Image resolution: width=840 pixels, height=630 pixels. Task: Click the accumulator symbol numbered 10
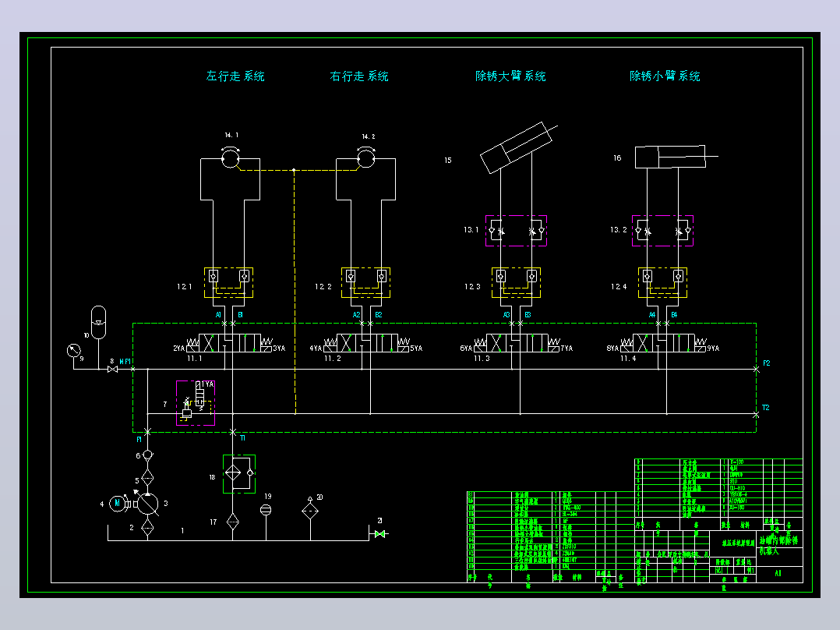(x=98, y=322)
